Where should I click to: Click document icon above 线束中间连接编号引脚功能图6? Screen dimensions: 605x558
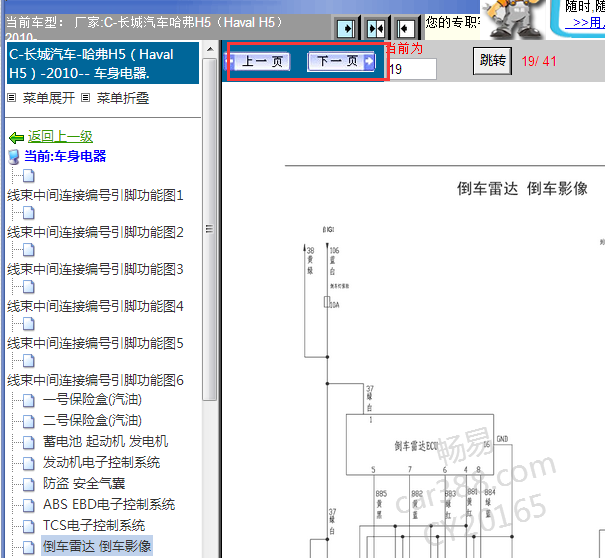click(x=29, y=361)
